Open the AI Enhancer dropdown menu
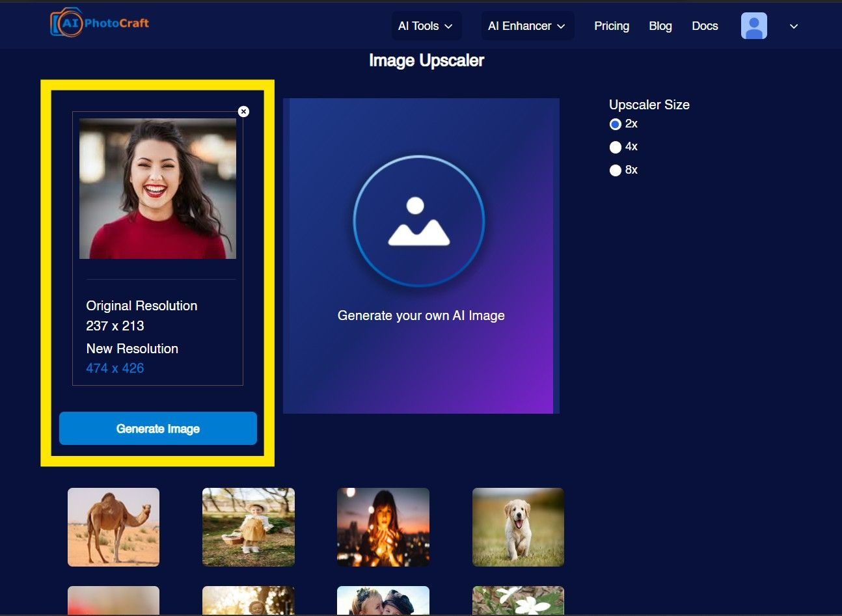The width and height of the screenshot is (842, 616). (x=527, y=26)
